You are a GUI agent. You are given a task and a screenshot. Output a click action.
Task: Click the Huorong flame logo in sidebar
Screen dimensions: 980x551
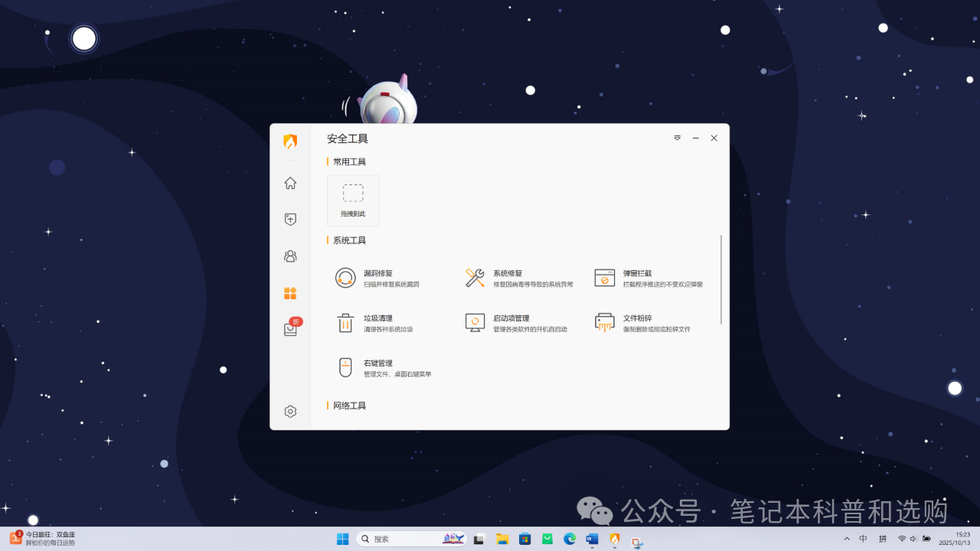click(290, 142)
